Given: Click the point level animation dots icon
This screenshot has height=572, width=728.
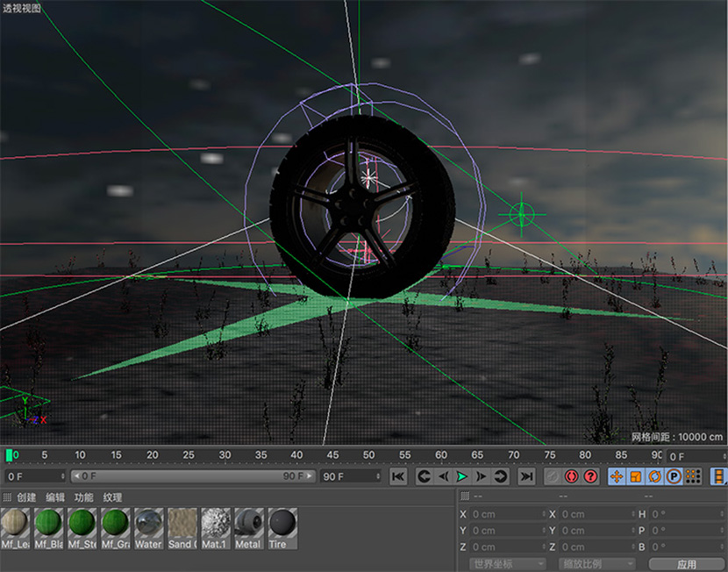Looking at the screenshot, I should click(693, 476).
